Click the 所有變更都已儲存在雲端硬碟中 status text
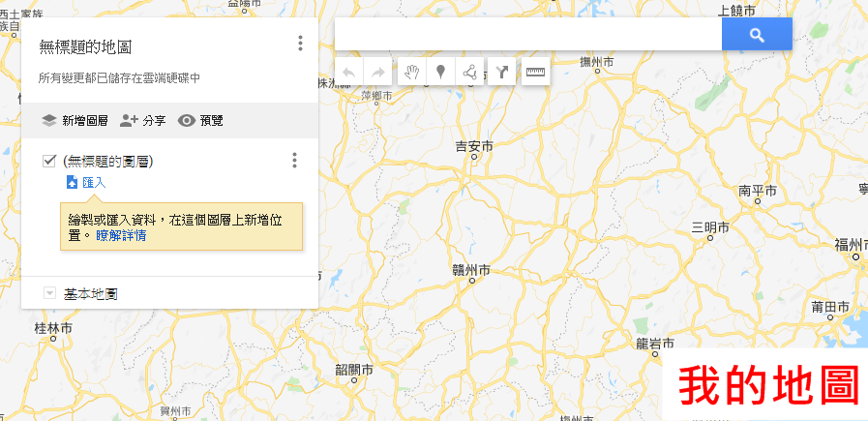This screenshot has width=868, height=421. [119, 78]
